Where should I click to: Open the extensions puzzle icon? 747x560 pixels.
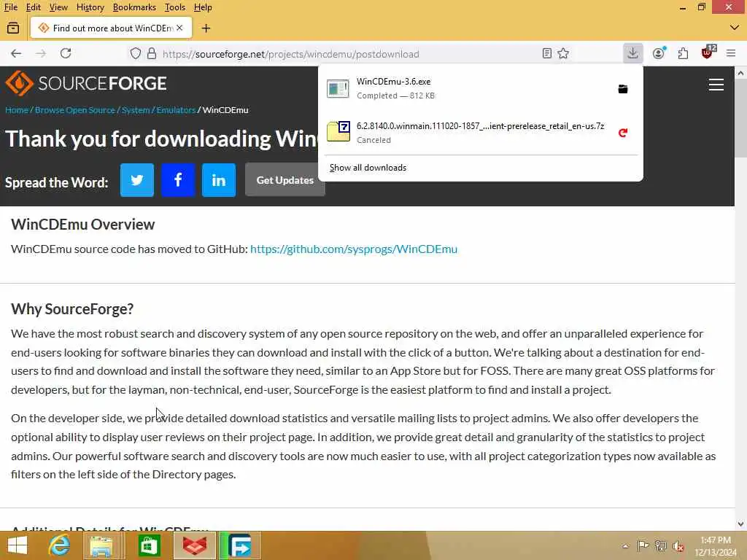point(683,53)
